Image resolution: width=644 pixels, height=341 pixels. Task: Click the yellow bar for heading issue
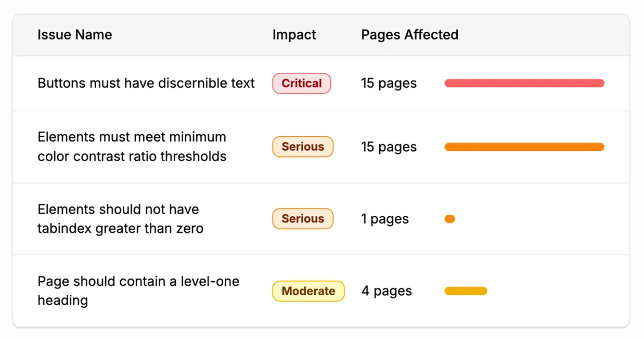tap(466, 291)
